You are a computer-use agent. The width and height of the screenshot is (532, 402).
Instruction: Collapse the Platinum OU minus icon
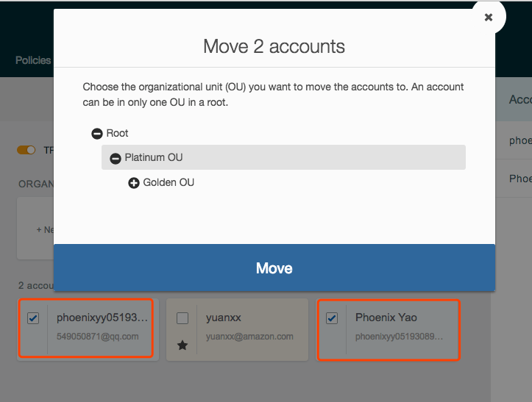click(115, 158)
